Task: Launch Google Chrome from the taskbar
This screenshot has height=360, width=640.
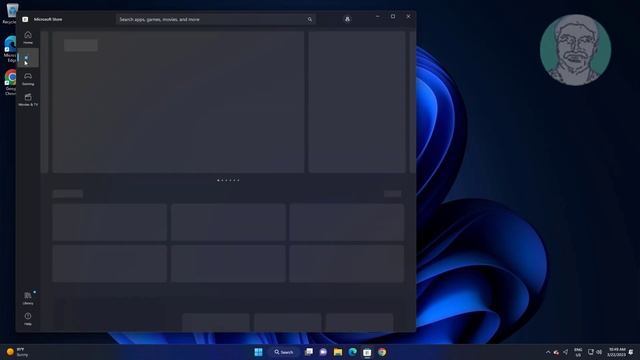Action: [382, 352]
